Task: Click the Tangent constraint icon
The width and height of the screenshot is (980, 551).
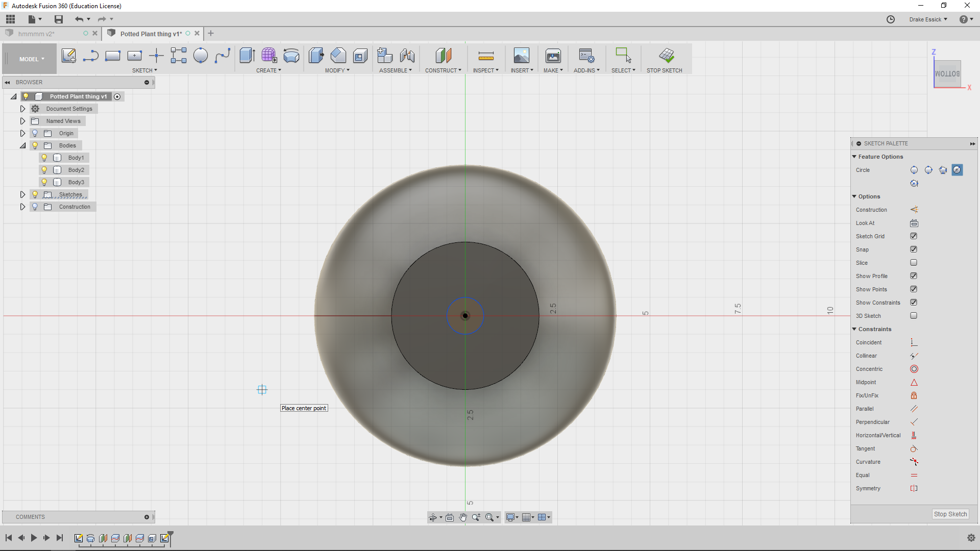Action: click(914, 448)
